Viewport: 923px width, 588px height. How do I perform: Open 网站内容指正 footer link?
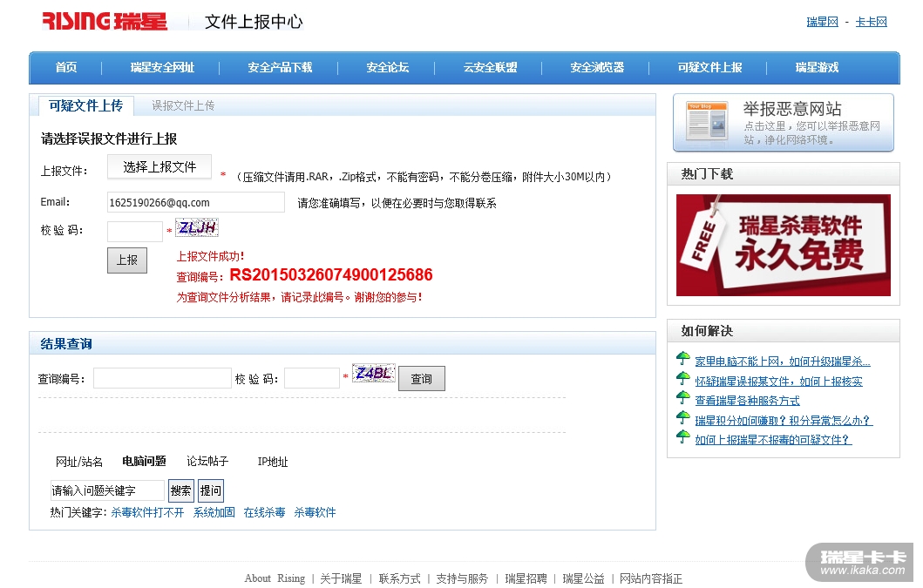(x=651, y=578)
